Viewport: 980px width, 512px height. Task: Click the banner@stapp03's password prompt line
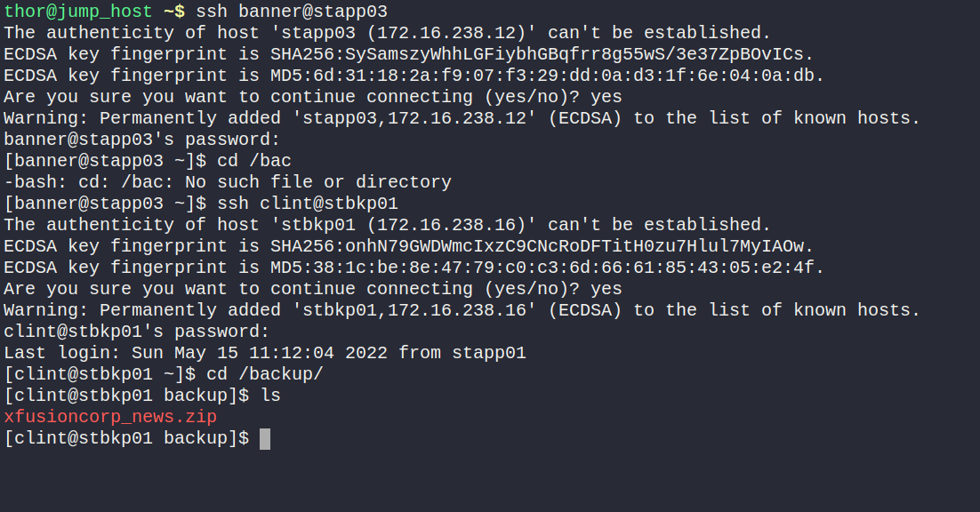tap(142, 140)
